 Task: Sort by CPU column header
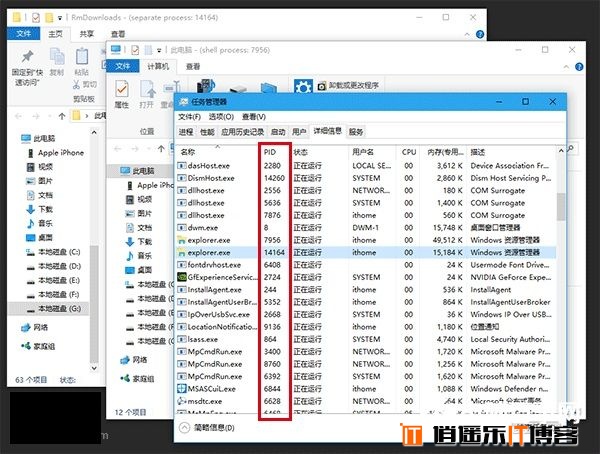409,152
